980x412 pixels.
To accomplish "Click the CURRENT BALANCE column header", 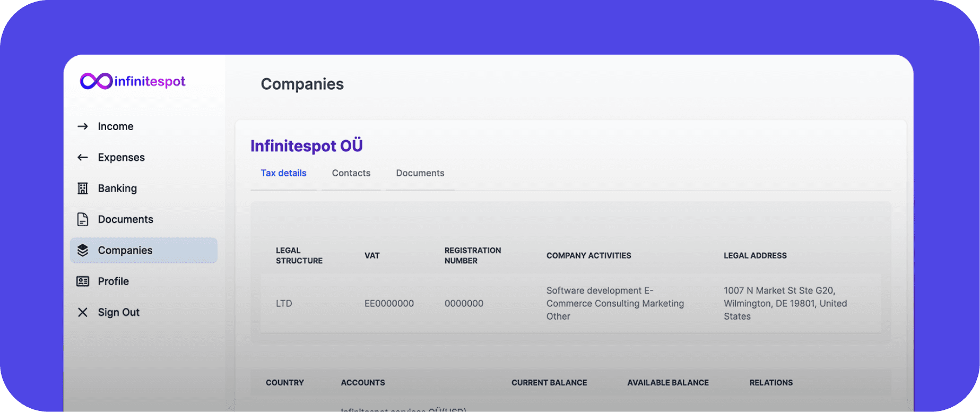I will point(549,382).
